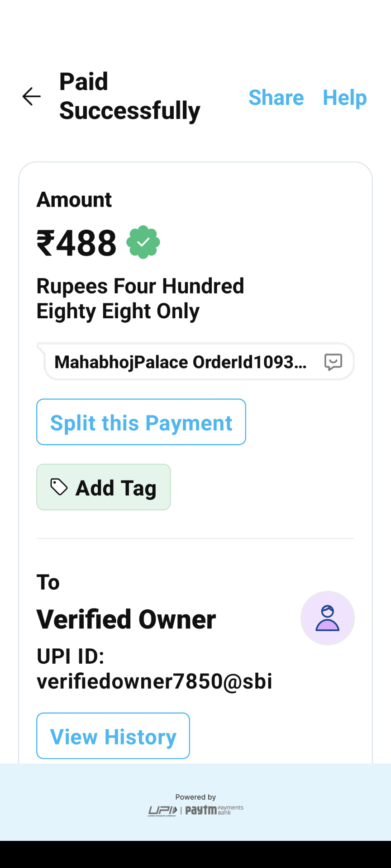The image size is (391, 868).
Task: Tap the back arrow icon
Action: tap(32, 96)
